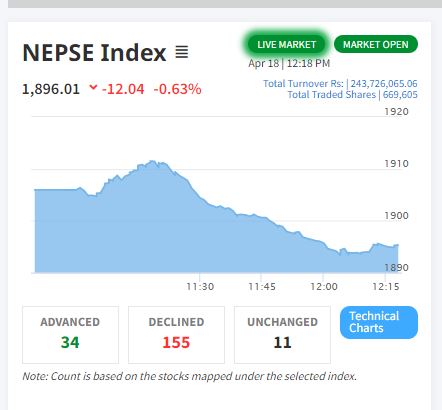The width and height of the screenshot is (442, 410).
Task: Click the chart peak near 1910
Action: coord(153,161)
